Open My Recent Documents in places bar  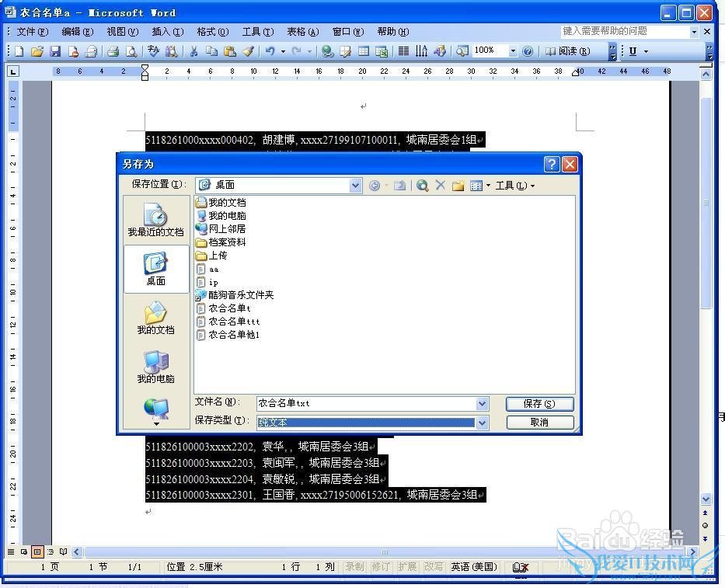coord(156,220)
